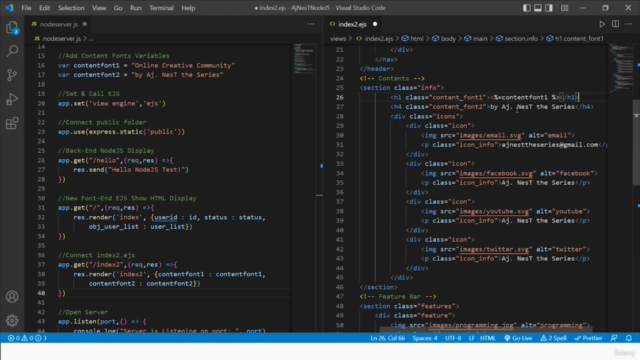Start Go Live server
Screen dimensions: 640x360
518,338
